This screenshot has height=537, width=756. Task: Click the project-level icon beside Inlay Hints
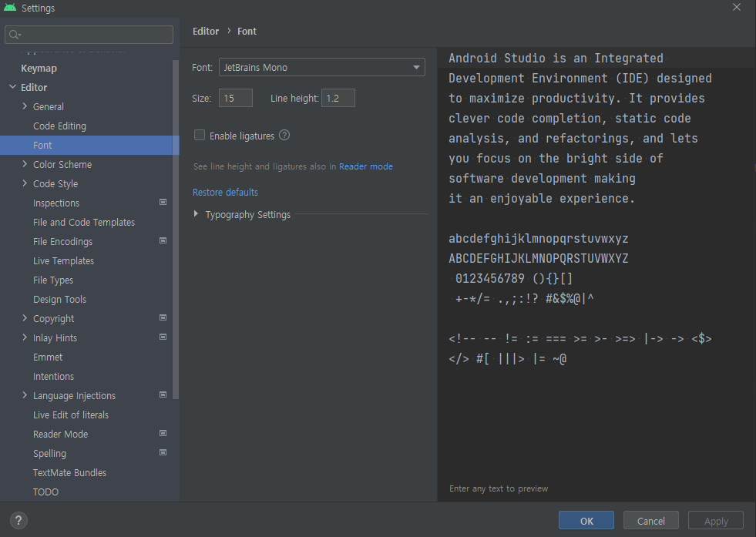[x=163, y=337]
